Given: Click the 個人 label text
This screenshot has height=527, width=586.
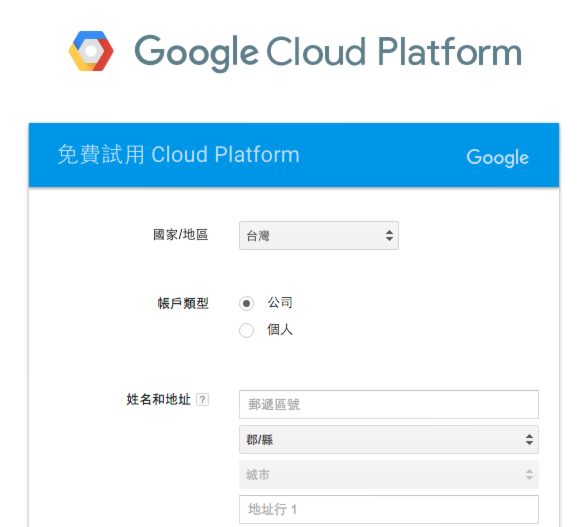Looking at the screenshot, I should [x=280, y=330].
